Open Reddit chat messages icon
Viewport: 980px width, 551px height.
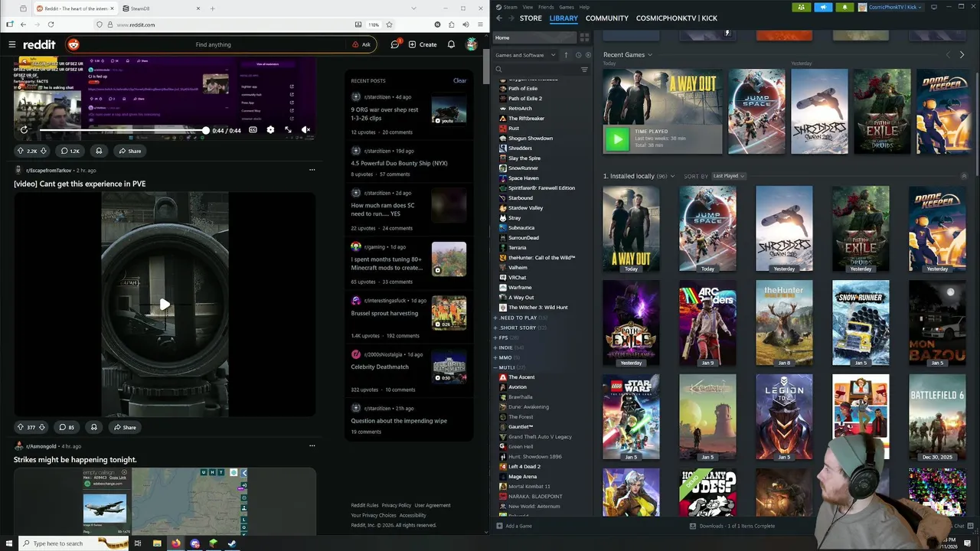395,44
